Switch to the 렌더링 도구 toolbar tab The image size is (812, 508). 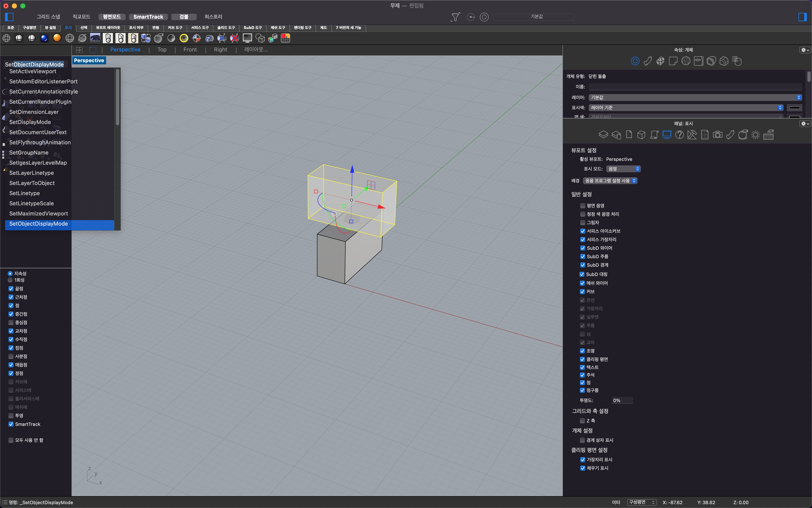pos(302,28)
